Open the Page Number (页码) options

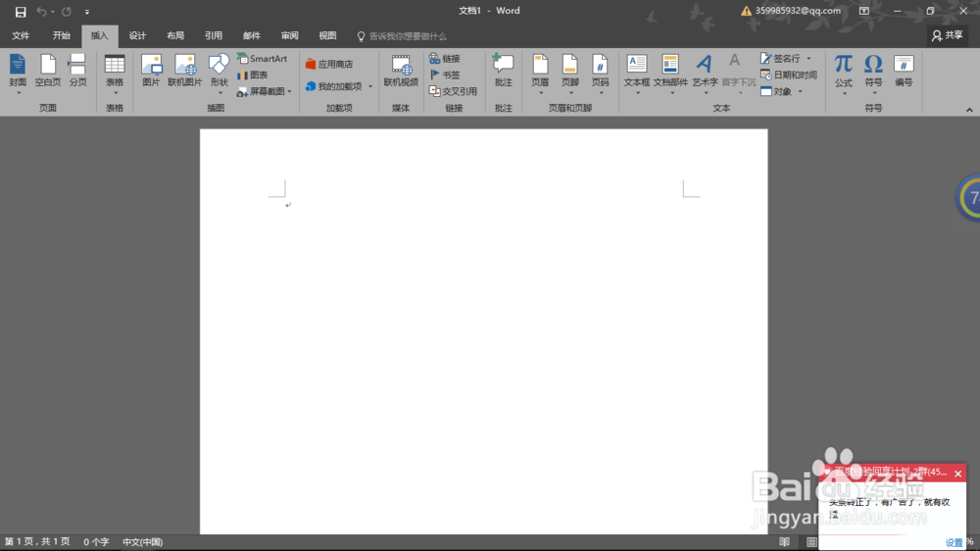tap(600, 74)
